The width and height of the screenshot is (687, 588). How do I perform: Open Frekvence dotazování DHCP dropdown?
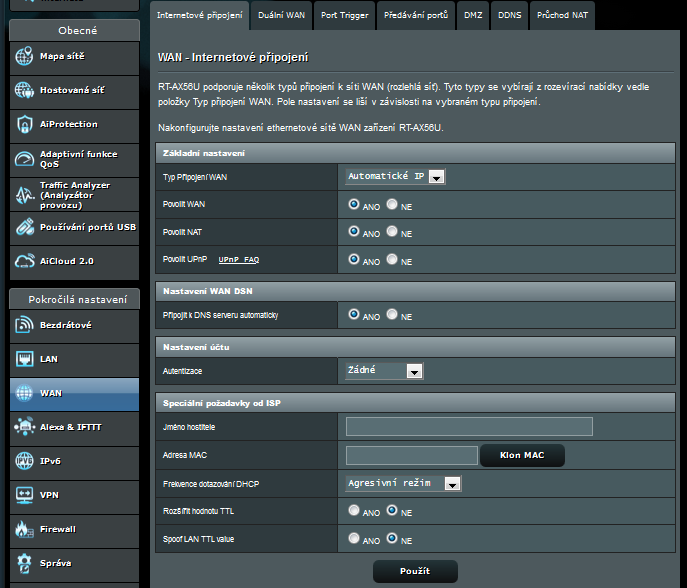coord(402,483)
